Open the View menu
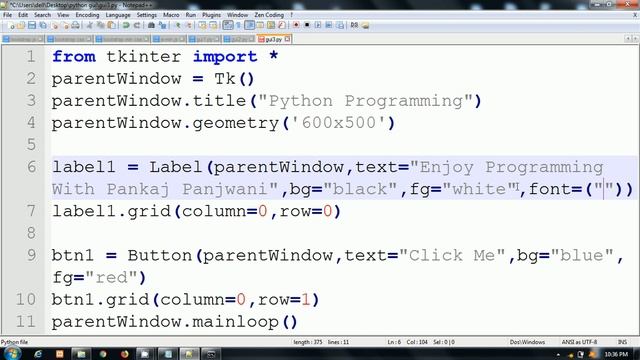 63,15
